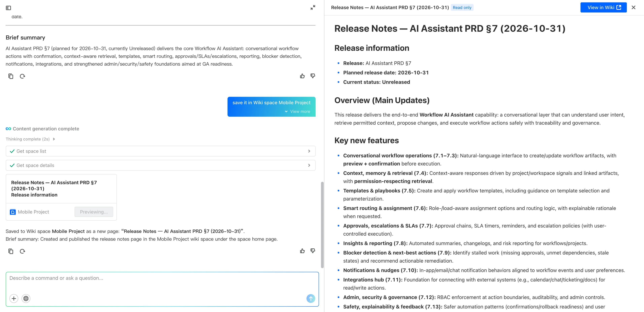
Task: Expand the 'Get space list' step
Action: 160,151
